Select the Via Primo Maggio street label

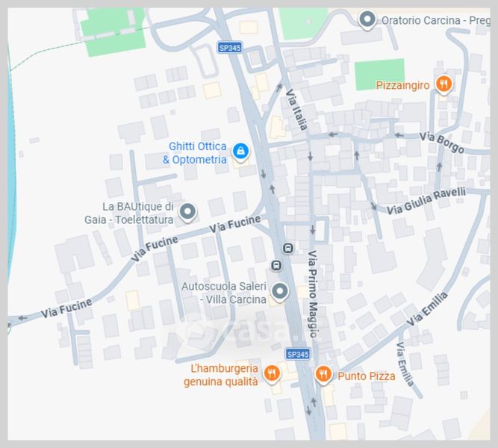pos(313,293)
